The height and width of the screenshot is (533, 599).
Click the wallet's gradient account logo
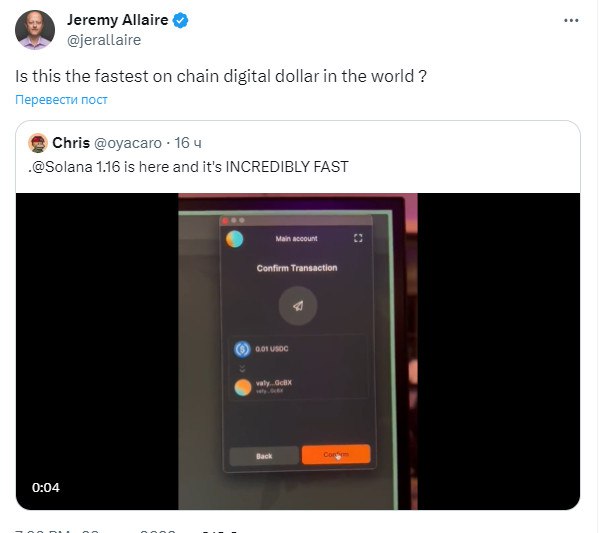[x=234, y=239]
